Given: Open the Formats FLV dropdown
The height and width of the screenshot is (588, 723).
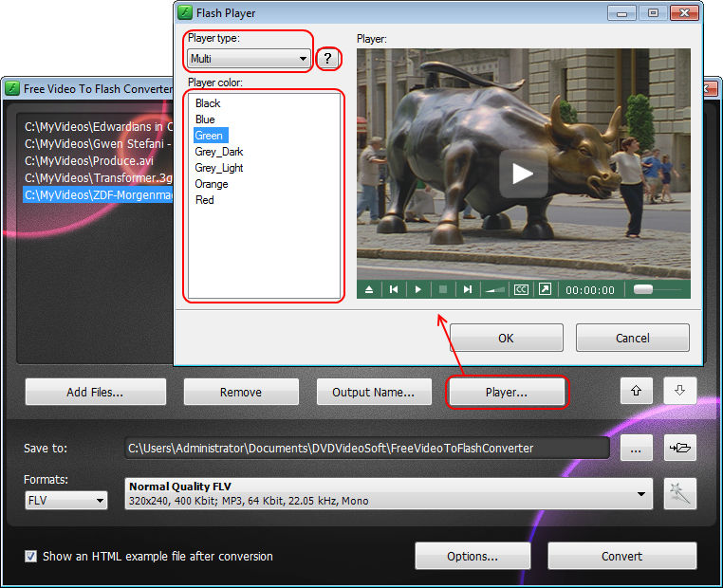Looking at the screenshot, I should point(65,501).
